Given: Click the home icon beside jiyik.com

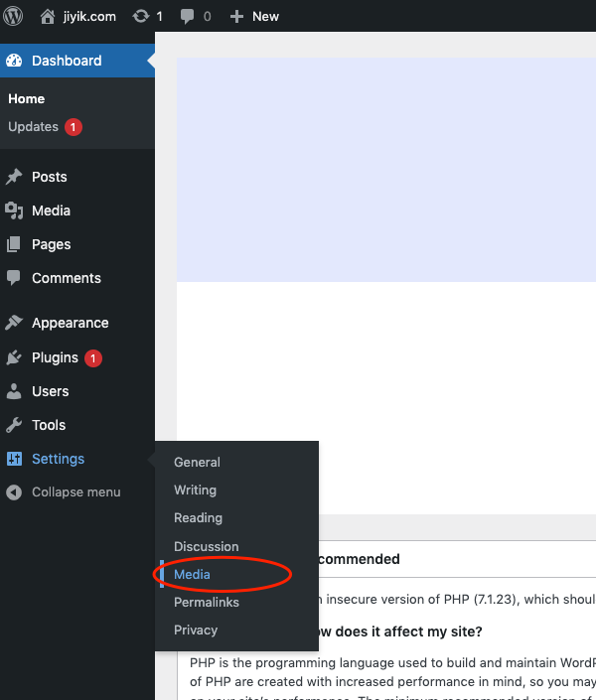Looking at the screenshot, I should (48, 17).
